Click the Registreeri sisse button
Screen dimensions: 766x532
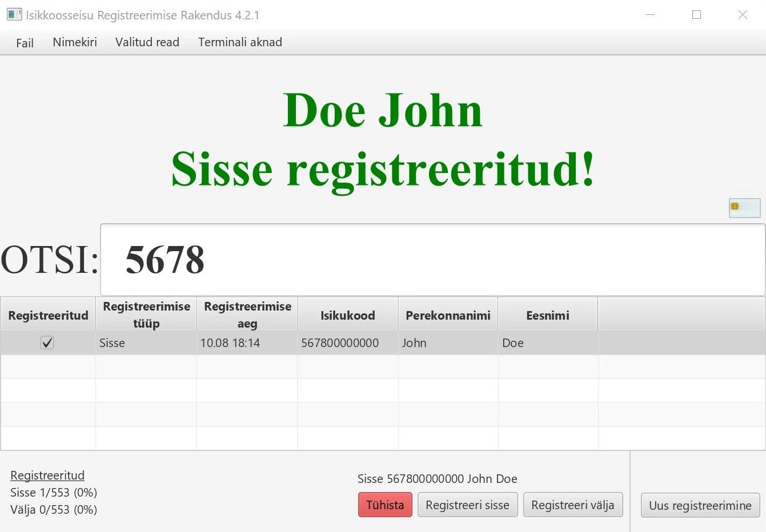(467, 505)
